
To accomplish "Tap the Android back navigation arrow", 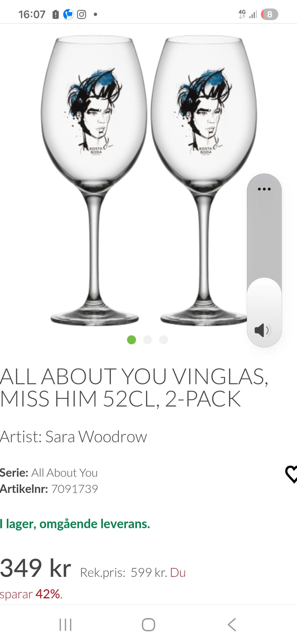I will click(x=232, y=624).
